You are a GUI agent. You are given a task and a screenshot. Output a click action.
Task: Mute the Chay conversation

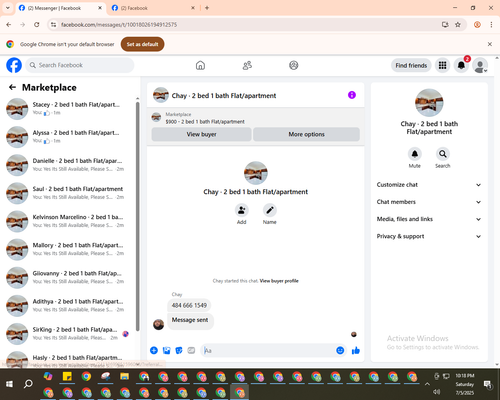click(415, 154)
